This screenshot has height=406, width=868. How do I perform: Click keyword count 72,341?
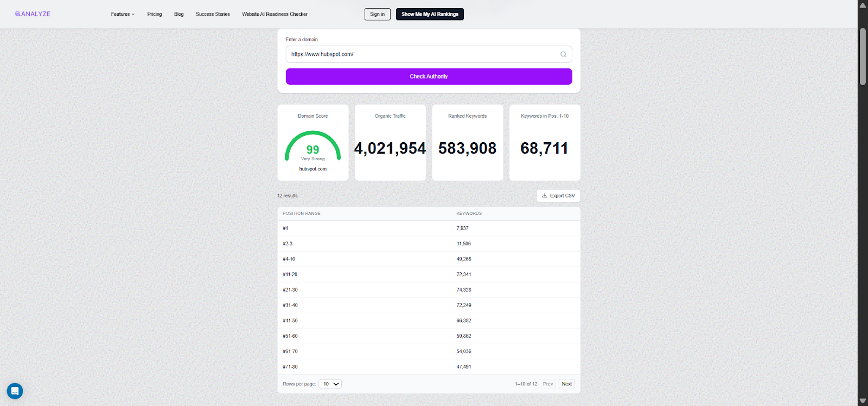tap(464, 275)
